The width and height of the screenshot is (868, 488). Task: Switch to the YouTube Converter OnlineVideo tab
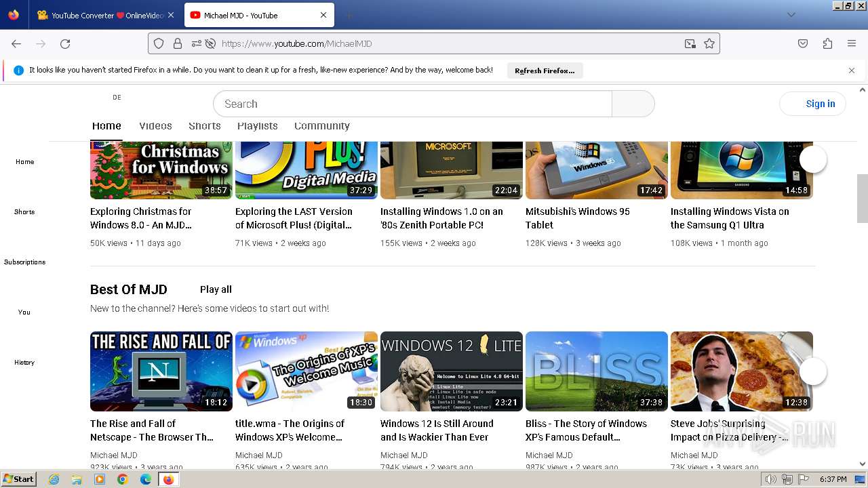coord(106,15)
